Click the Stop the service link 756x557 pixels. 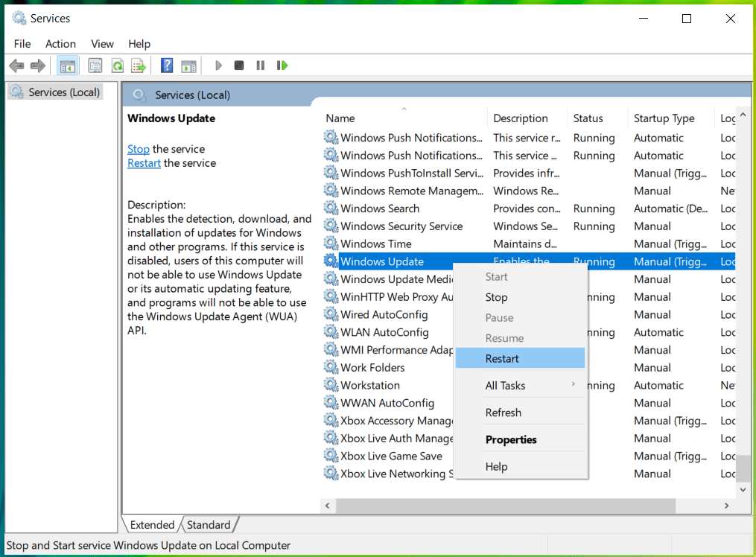[x=138, y=149]
